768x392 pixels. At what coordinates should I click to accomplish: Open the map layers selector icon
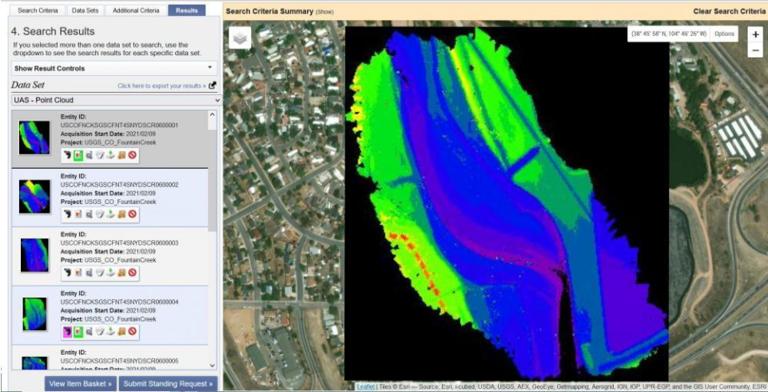click(x=240, y=38)
